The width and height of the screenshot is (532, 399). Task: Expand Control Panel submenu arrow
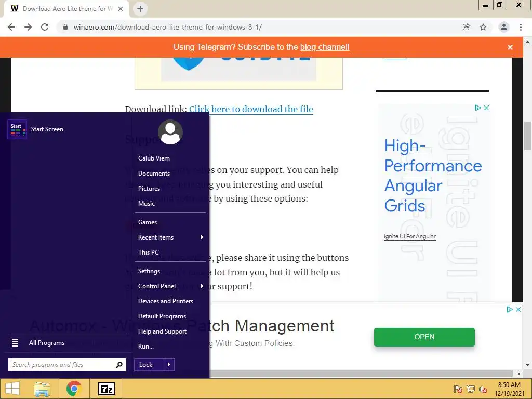(202, 286)
